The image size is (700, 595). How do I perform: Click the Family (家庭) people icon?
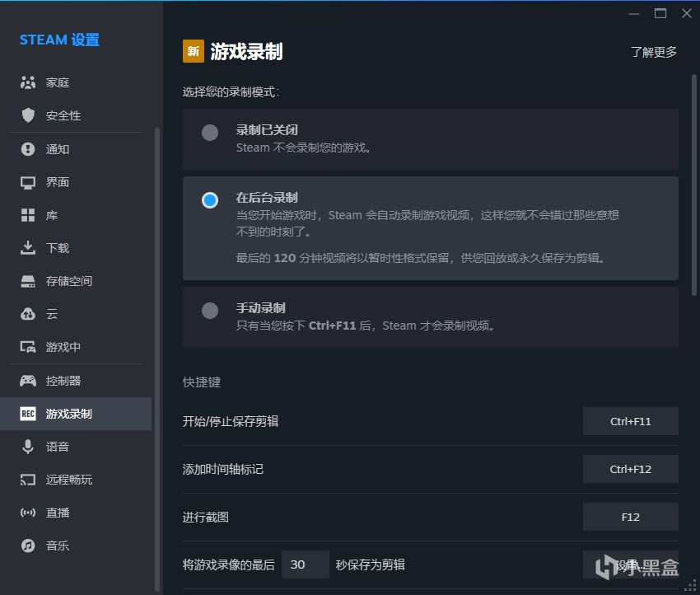pos(28,82)
